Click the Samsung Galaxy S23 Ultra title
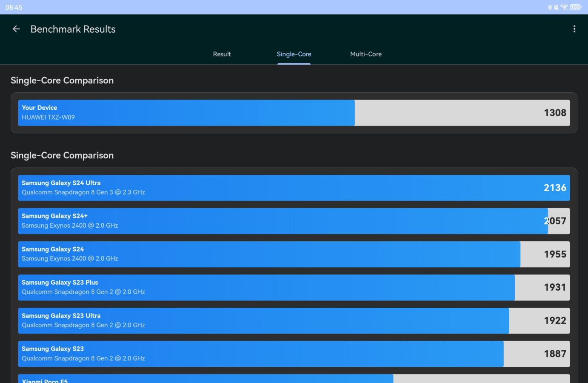 [x=61, y=316]
